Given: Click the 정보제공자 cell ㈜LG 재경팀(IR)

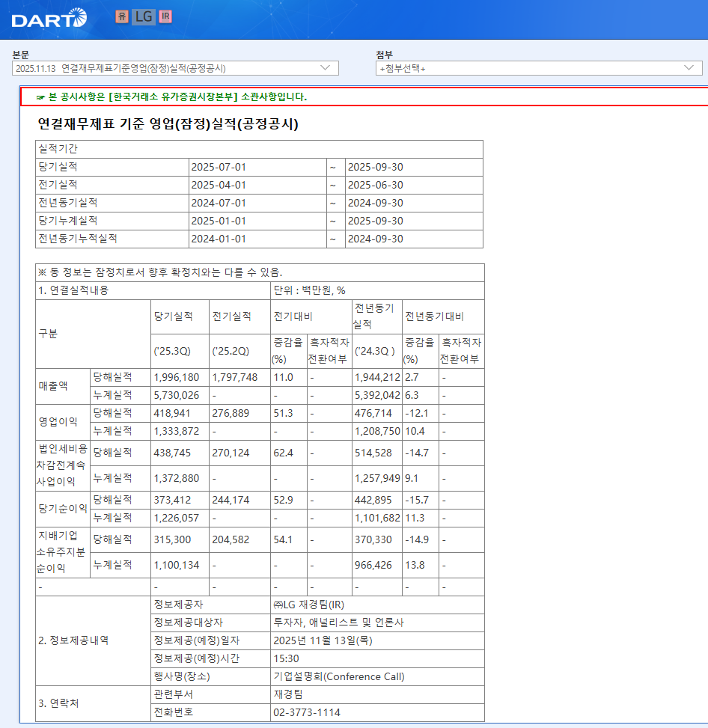Looking at the screenshot, I should point(309,605).
